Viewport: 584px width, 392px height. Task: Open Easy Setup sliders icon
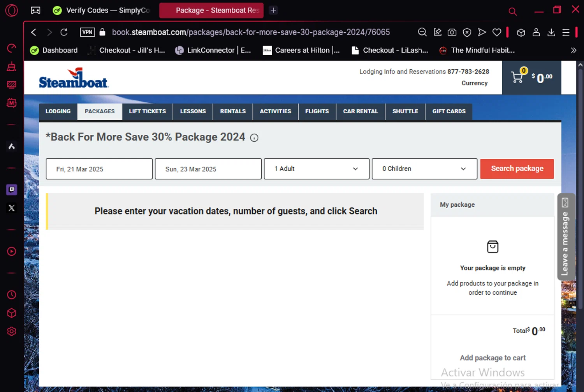click(x=566, y=32)
